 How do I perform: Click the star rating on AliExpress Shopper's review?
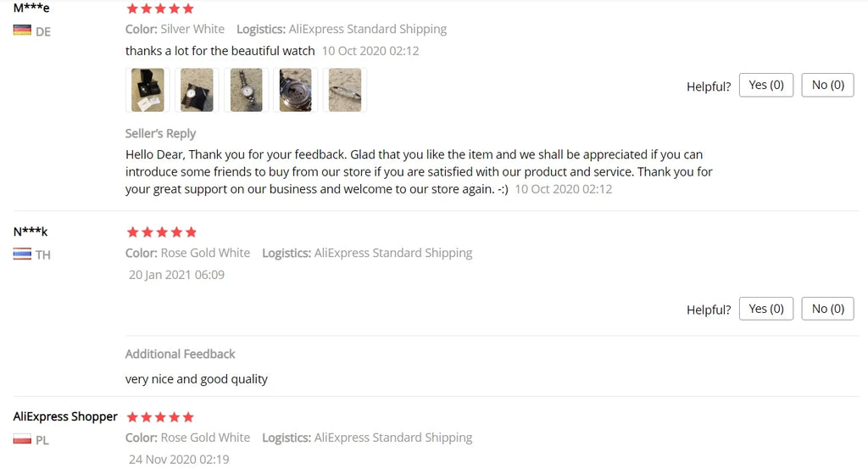[160, 416]
